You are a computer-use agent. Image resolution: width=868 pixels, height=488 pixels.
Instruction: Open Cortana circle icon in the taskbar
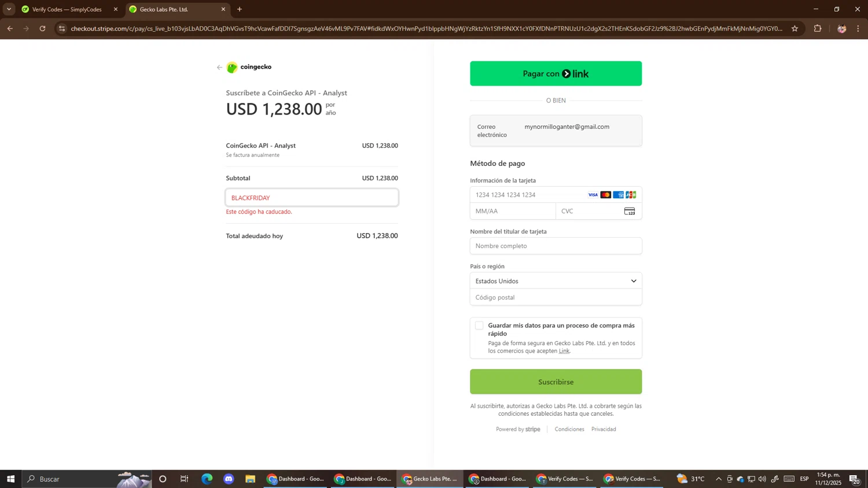[163, 479]
